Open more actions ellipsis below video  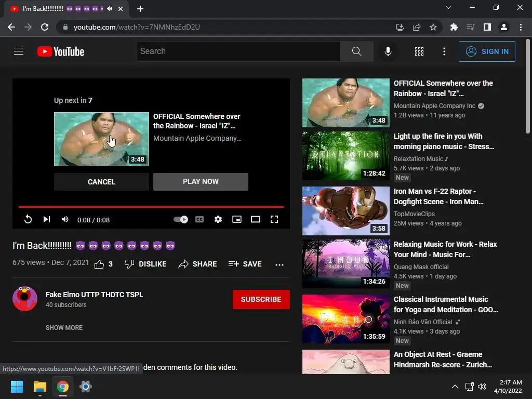tap(279, 264)
